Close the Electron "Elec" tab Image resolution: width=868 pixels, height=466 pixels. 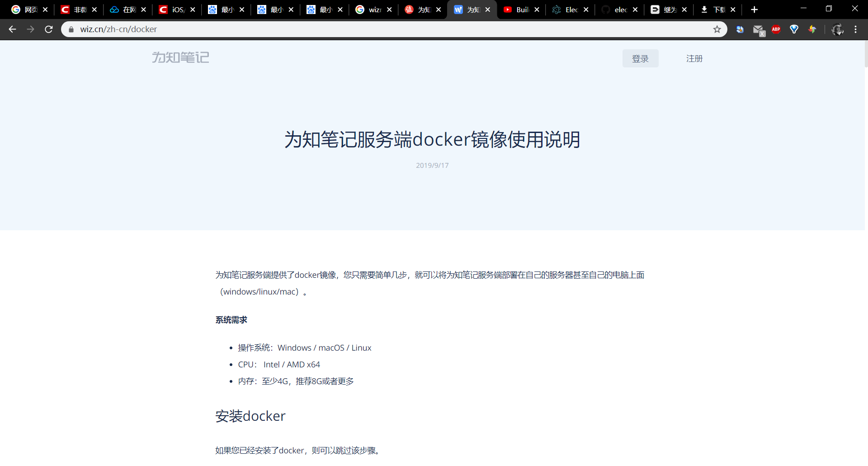[586, 10]
